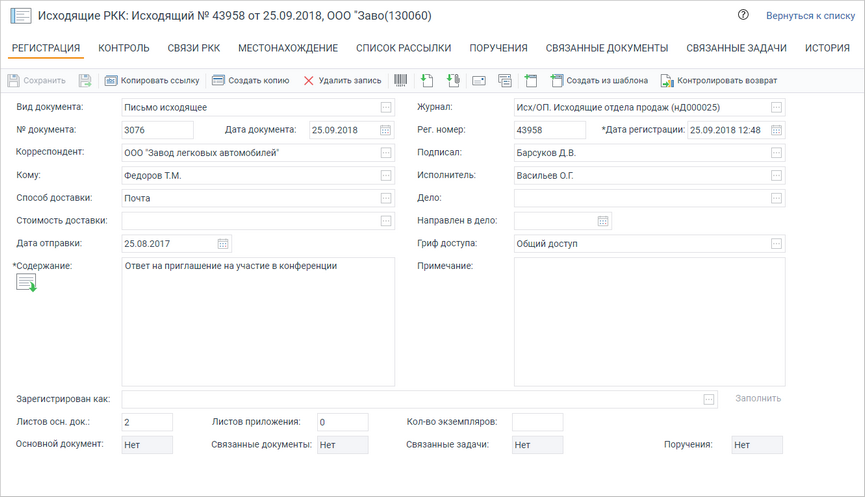The width and height of the screenshot is (865, 497).
Task: Open the Подписал selection ellipsis
Action: click(776, 153)
